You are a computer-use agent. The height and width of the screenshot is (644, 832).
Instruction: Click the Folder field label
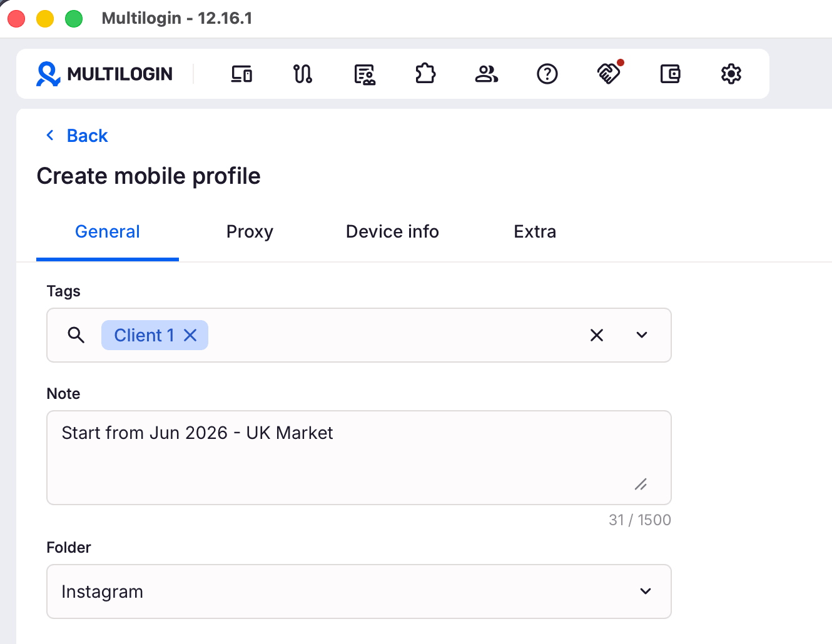[x=69, y=547]
